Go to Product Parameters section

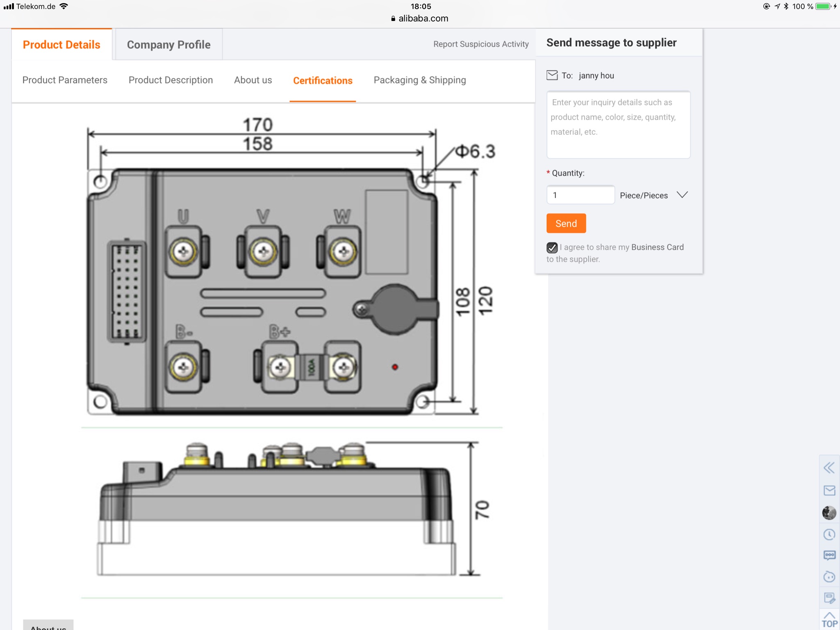(65, 80)
